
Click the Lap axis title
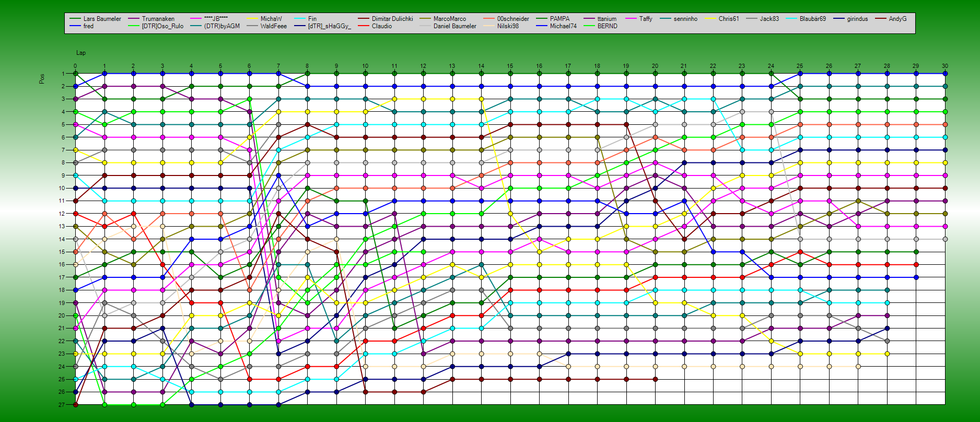pyautogui.click(x=81, y=53)
